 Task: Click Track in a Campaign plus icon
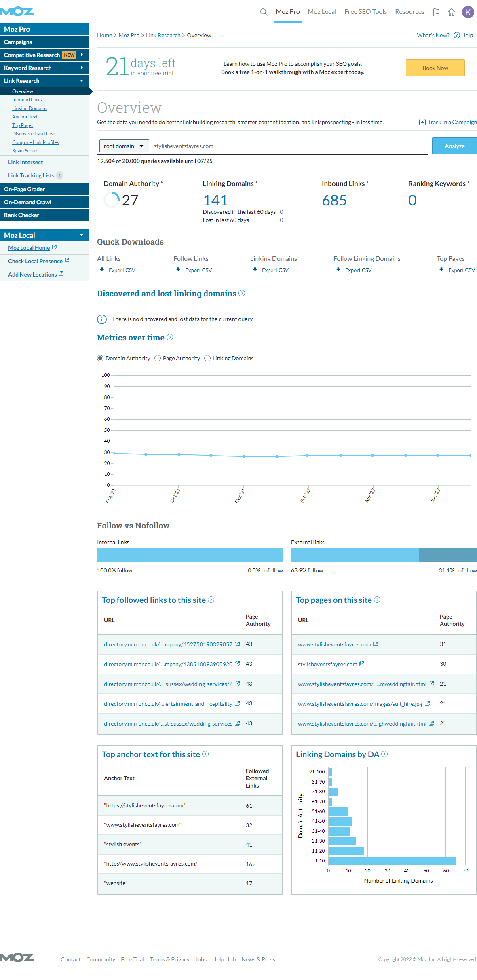point(422,122)
